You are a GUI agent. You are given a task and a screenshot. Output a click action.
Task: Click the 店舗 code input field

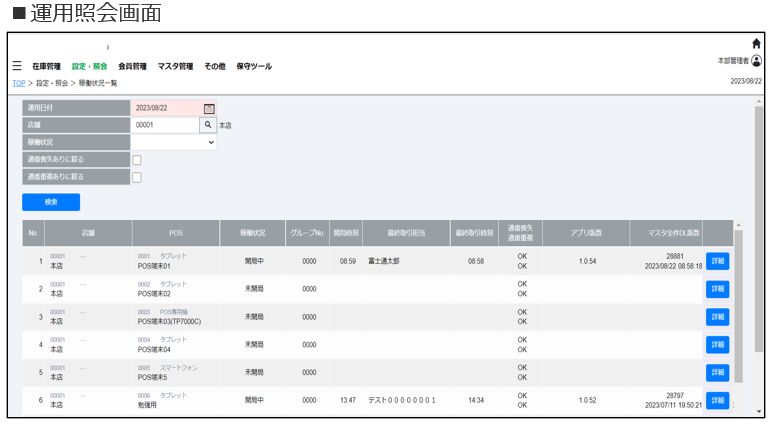coord(165,125)
